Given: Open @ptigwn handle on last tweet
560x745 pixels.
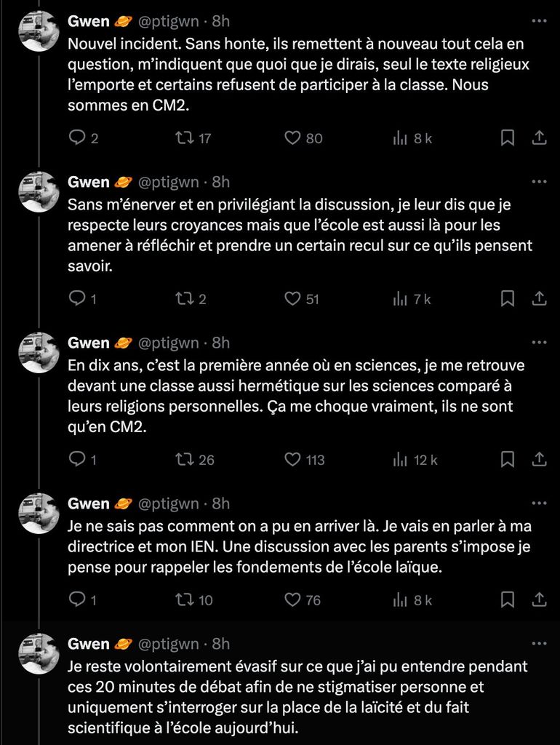Looking at the screenshot, I should [168, 644].
